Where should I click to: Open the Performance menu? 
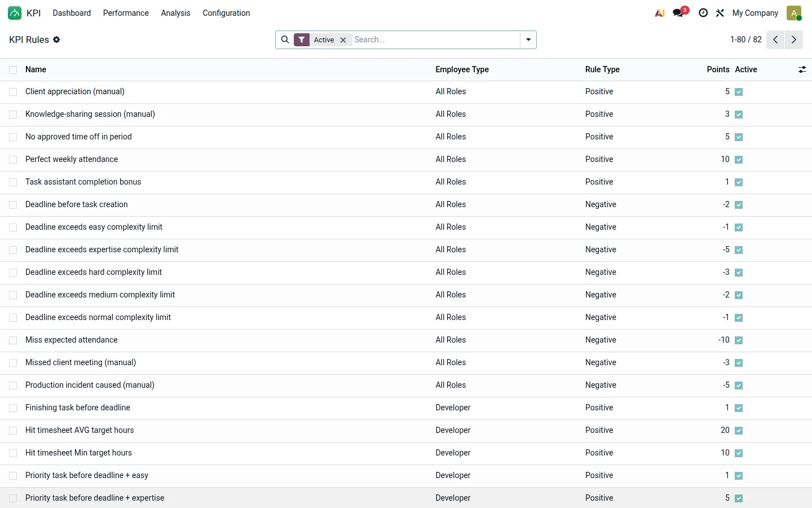tap(126, 13)
